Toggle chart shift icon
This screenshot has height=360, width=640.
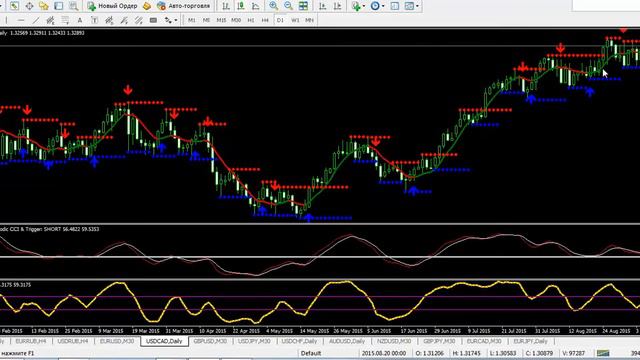coord(338,6)
